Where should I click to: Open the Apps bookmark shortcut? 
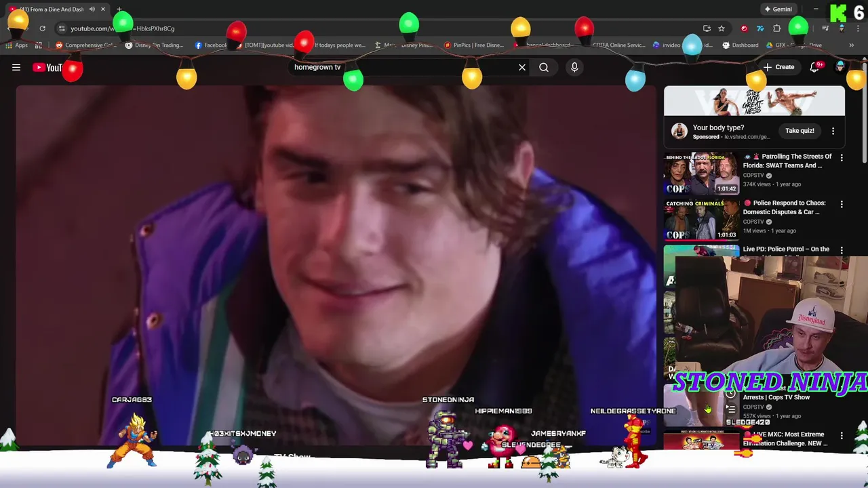coord(17,45)
